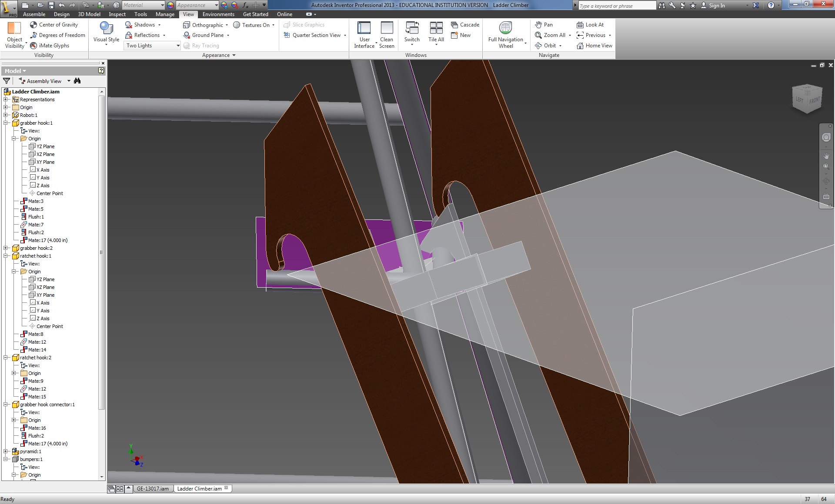The image size is (835, 504).
Task: Open the Inspect ribbon tab
Action: pyautogui.click(x=117, y=14)
